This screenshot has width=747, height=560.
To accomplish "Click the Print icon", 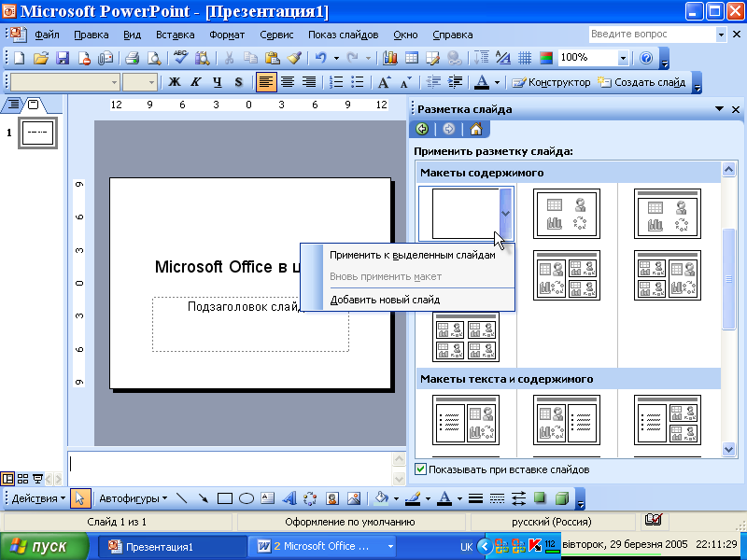I will point(132,58).
